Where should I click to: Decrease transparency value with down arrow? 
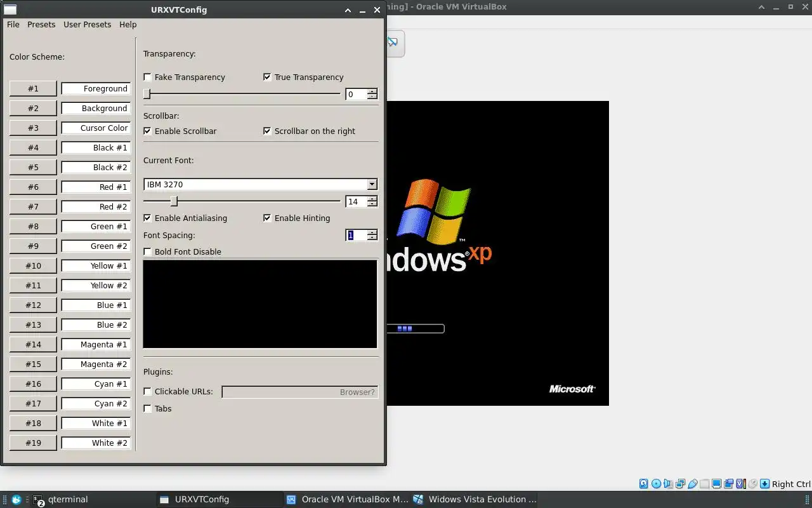click(x=372, y=97)
